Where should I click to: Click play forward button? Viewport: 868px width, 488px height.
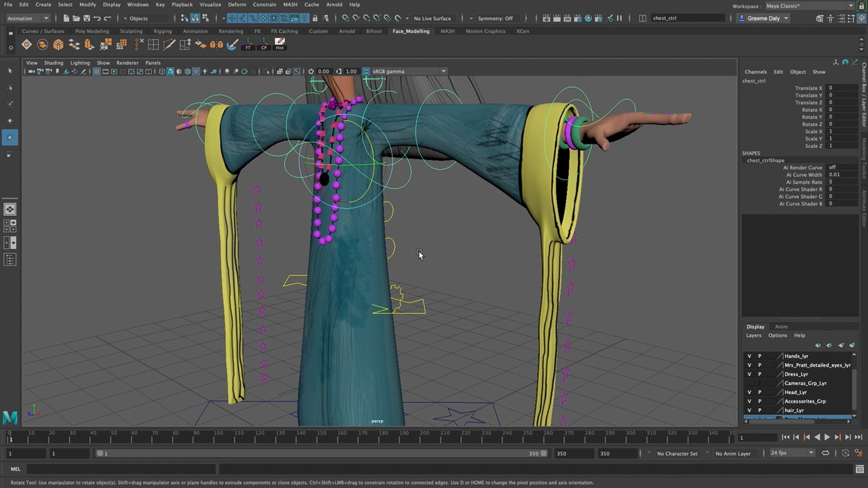point(827,437)
